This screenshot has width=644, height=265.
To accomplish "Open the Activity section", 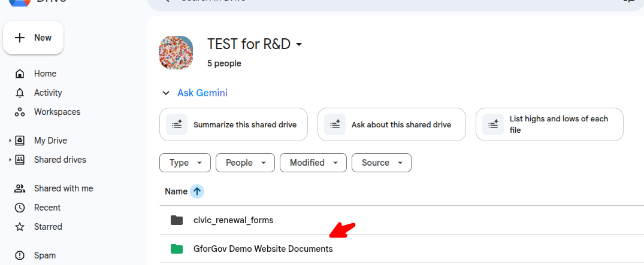I will [x=48, y=93].
